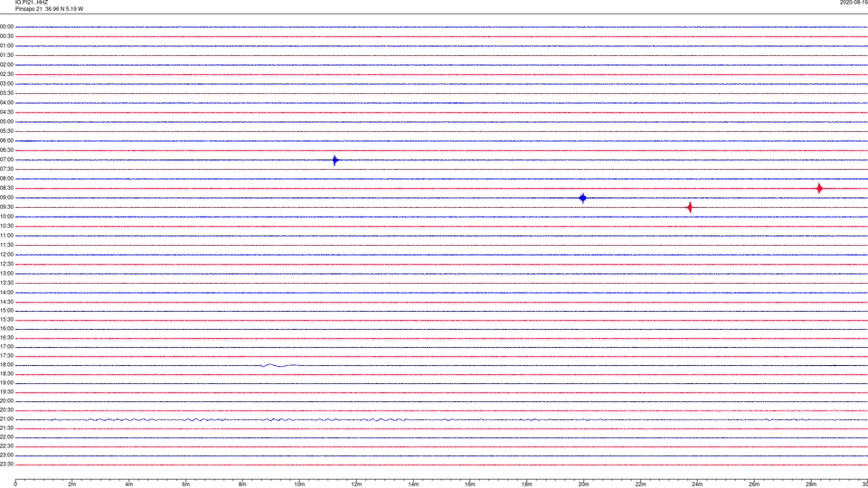The image size is (868, 488).
Task: Select the '19:30' time label
Action: 6,391
